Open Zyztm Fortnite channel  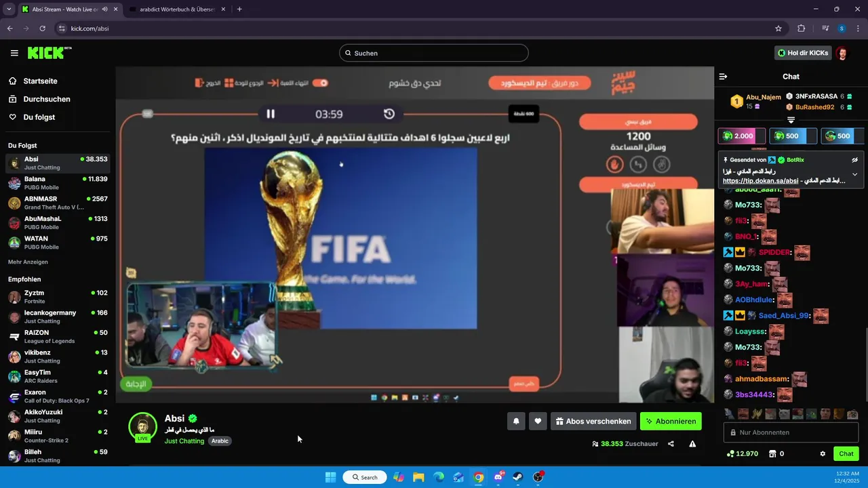click(x=58, y=297)
